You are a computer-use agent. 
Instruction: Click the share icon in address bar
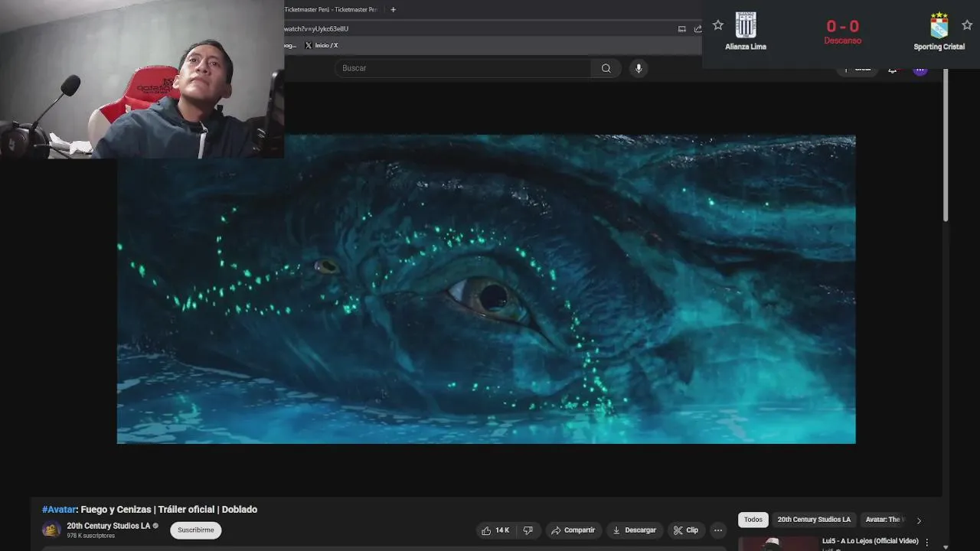(x=697, y=29)
